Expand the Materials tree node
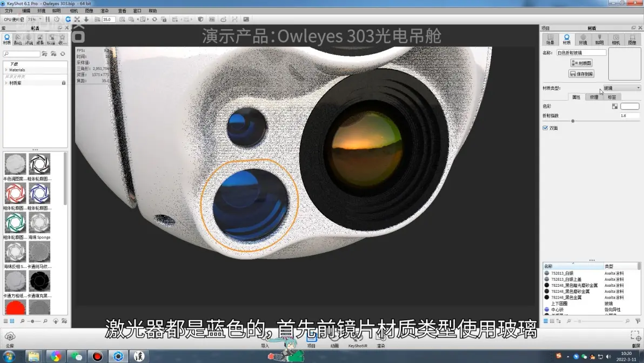Viewport: 644px width, 363px height. coord(6,70)
